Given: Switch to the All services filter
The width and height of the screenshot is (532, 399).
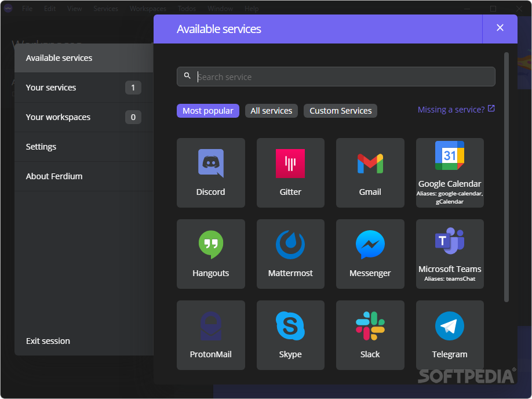Looking at the screenshot, I should tap(271, 110).
